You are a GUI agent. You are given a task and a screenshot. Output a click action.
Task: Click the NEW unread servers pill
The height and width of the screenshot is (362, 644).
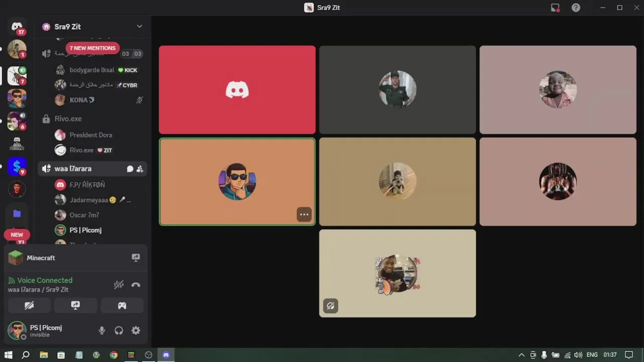click(x=17, y=235)
